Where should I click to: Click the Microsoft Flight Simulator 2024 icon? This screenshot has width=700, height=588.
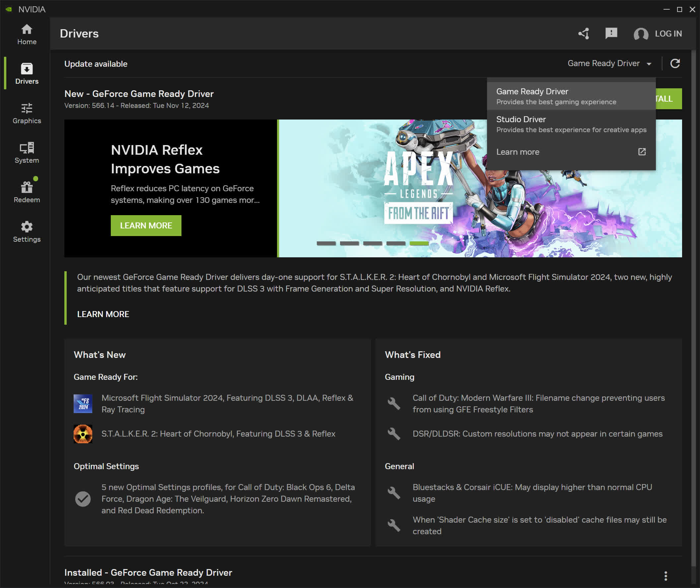tap(83, 403)
